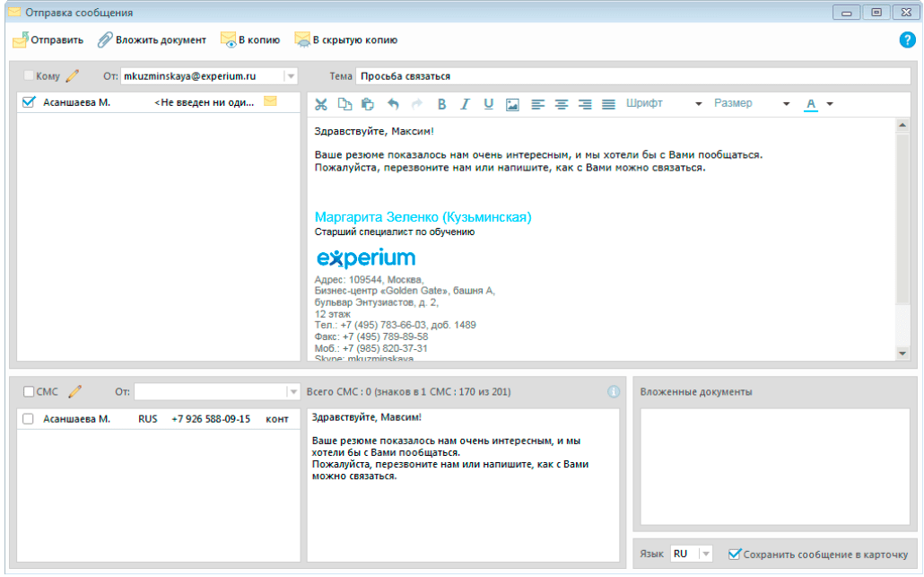Viewport: 924px width, 577px height.
Task: Toggle Italic text formatting
Action: 465,104
